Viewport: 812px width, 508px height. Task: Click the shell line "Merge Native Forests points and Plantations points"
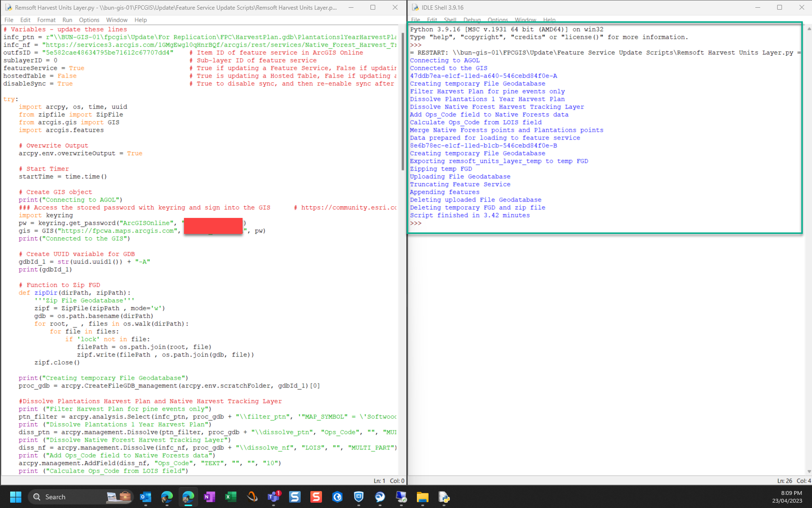[x=506, y=130]
